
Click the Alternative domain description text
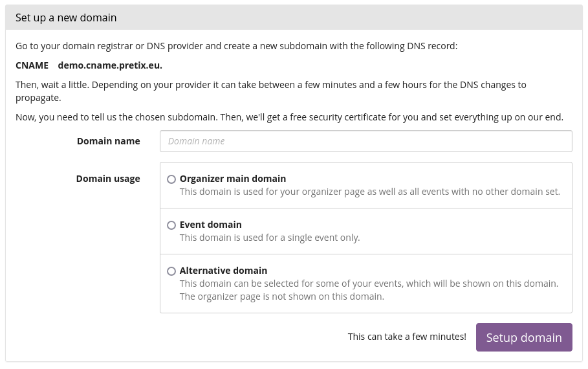coord(369,290)
